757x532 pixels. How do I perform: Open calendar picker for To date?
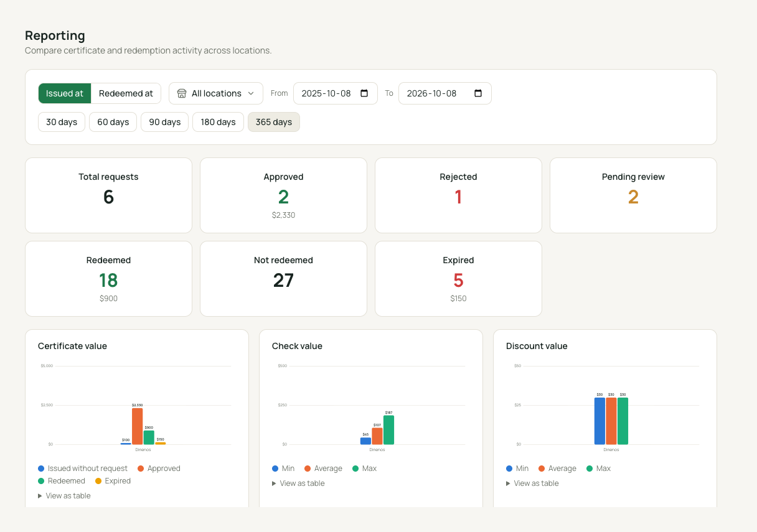(478, 93)
